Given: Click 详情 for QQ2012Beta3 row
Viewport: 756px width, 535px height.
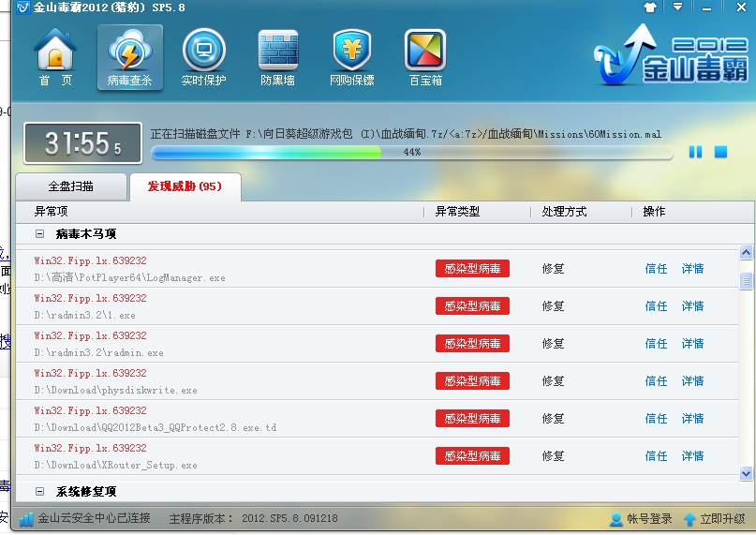Looking at the screenshot, I should pyautogui.click(x=693, y=419).
